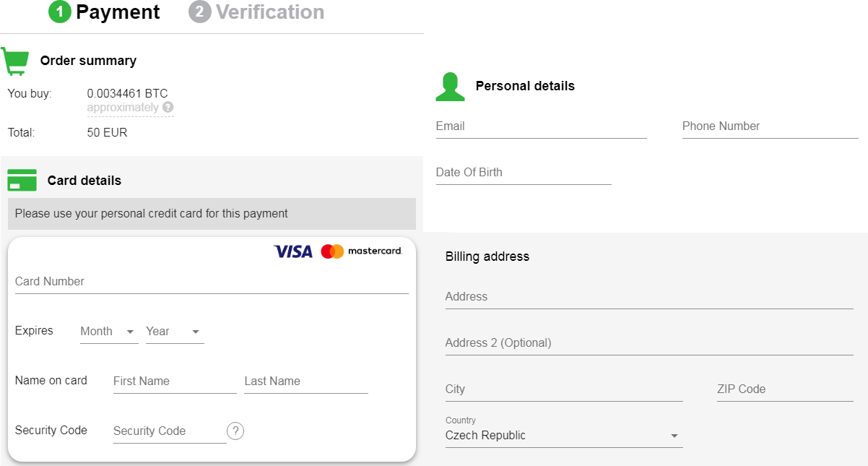The image size is (868, 466).
Task: Click the Date Of Birth field
Action: coord(524,173)
